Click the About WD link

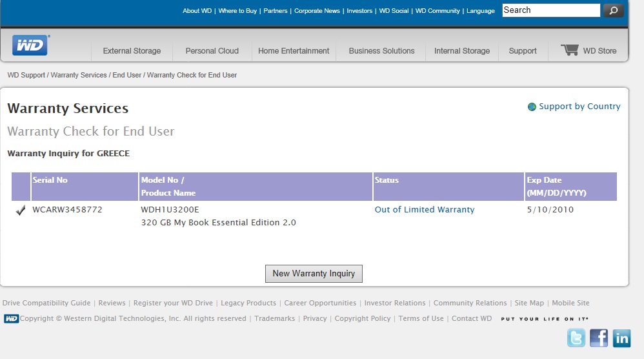(x=197, y=11)
